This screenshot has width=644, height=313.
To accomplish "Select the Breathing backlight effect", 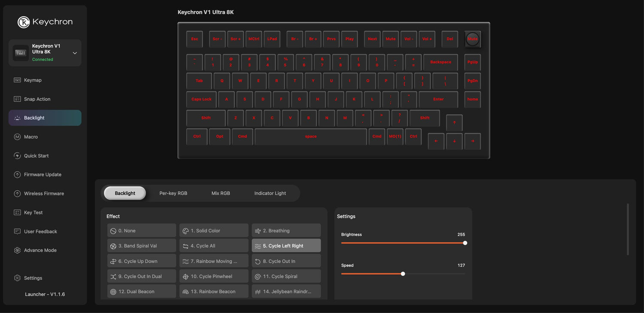I will point(286,231).
